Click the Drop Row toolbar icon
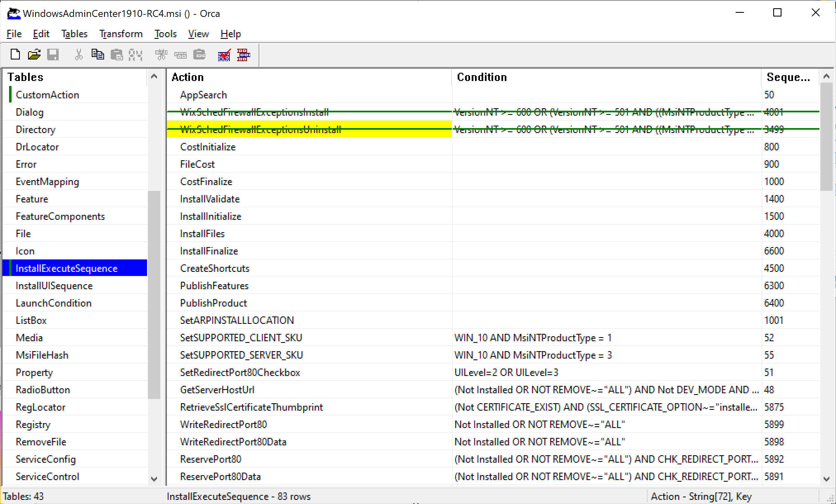Screen dimensions: 836x504 [x=199, y=55]
